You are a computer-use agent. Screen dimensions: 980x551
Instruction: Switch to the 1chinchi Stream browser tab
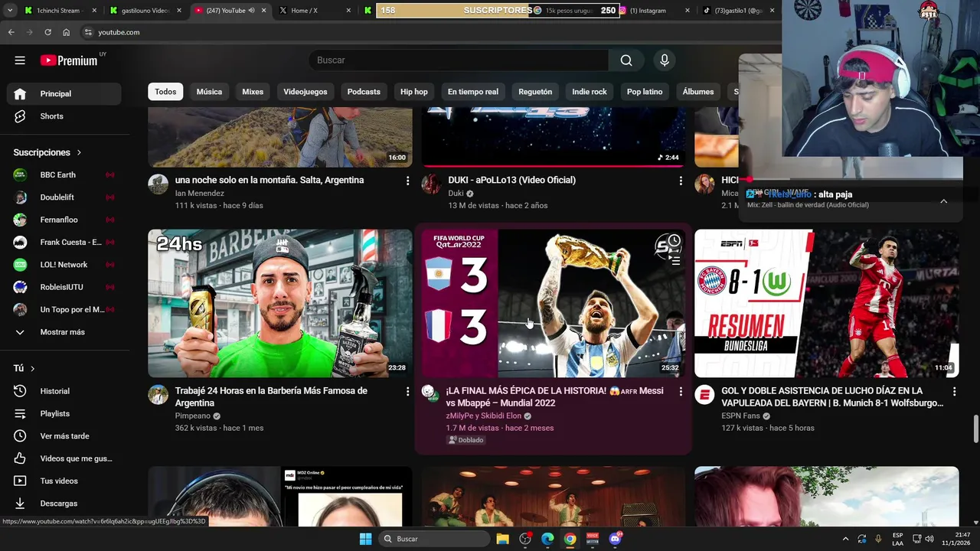pyautogui.click(x=60, y=11)
